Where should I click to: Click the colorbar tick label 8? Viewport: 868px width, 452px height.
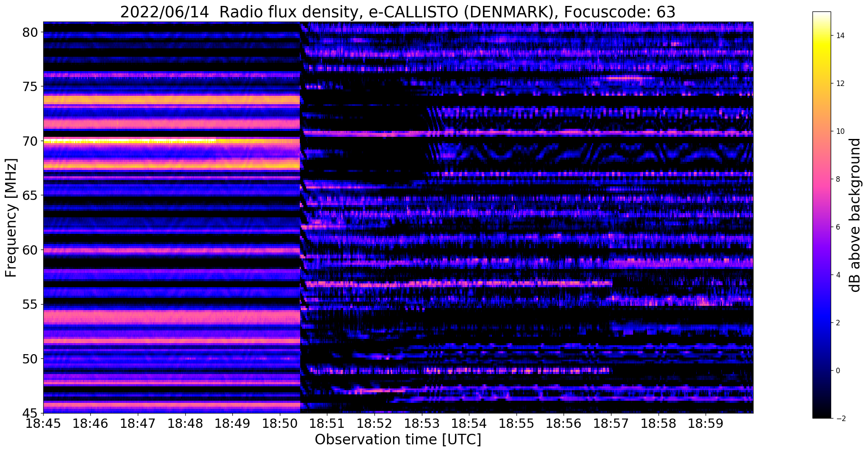(838, 179)
